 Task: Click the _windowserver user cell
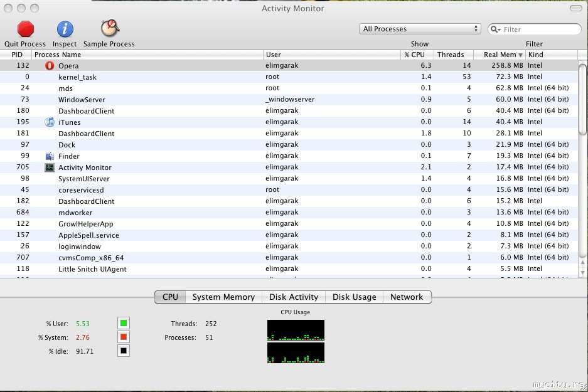pyautogui.click(x=290, y=99)
